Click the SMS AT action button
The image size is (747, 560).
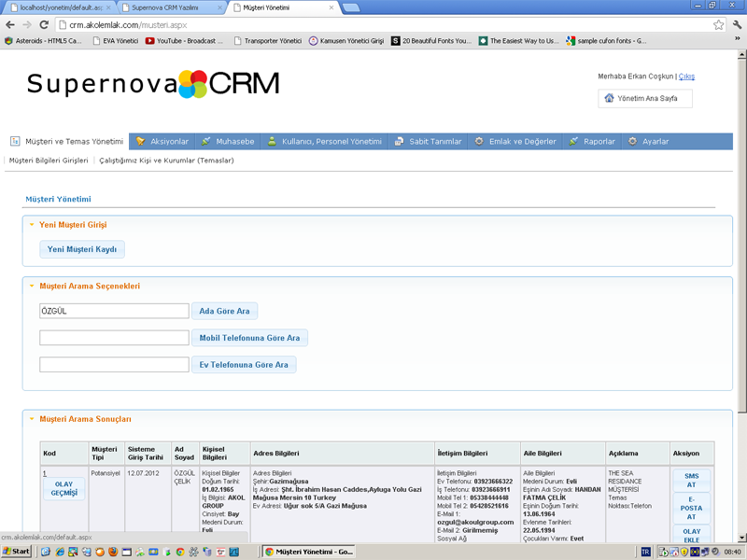pos(691,481)
